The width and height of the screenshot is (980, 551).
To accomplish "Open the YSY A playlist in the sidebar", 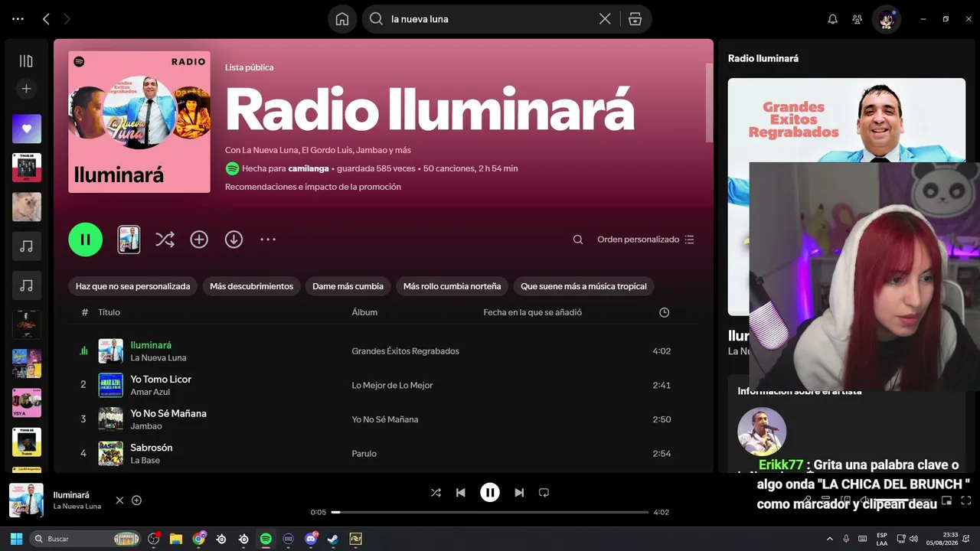I will [x=27, y=403].
